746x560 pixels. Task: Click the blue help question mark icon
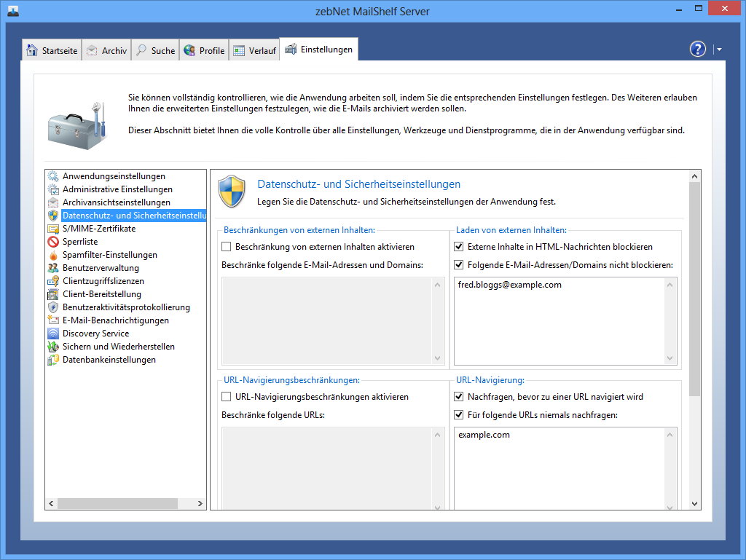click(697, 49)
